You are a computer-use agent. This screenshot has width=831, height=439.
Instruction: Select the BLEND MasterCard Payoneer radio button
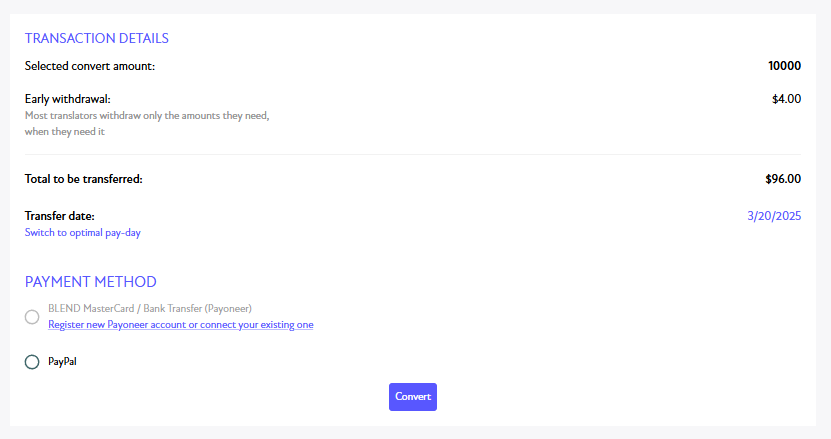click(x=32, y=317)
